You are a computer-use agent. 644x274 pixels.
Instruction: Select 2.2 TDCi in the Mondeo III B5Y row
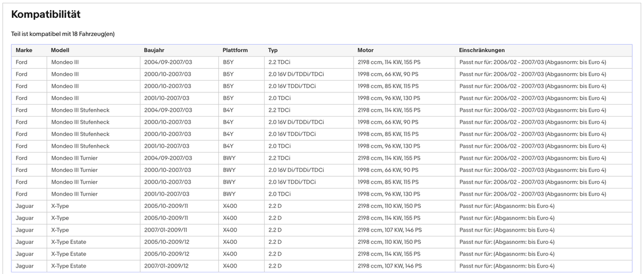point(280,62)
